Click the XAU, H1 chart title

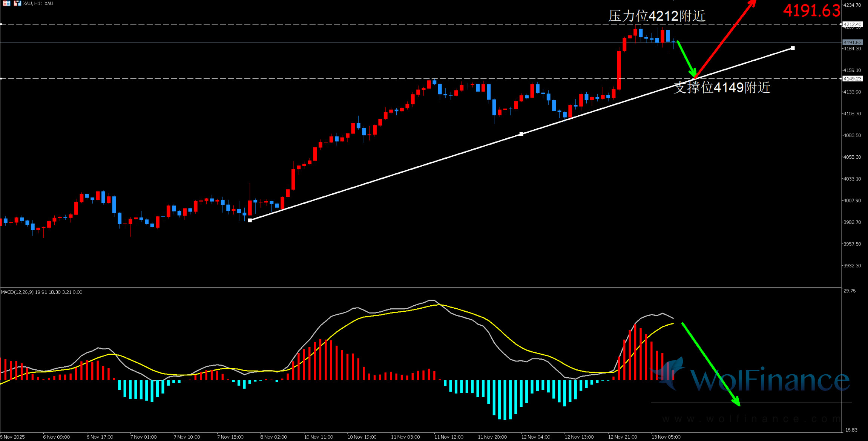pyautogui.click(x=38, y=3)
